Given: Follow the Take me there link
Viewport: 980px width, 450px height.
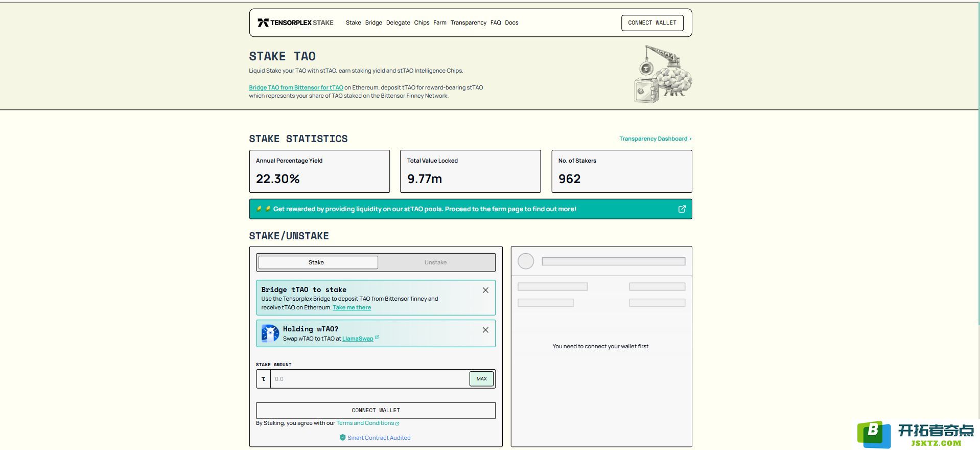Looking at the screenshot, I should (x=352, y=307).
